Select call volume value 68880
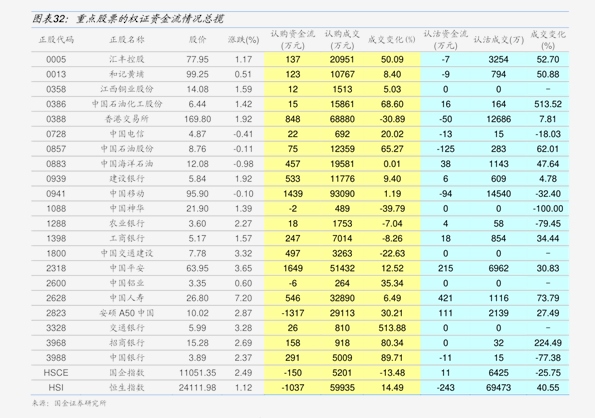Viewport: 595px width, 418px height. click(342, 119)
